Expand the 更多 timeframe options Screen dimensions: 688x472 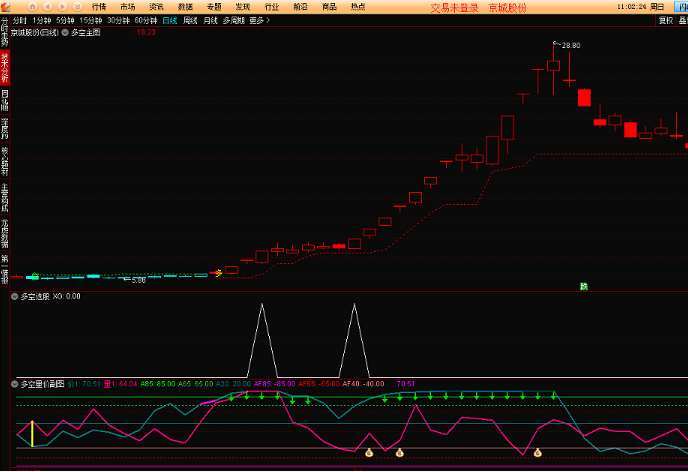coord(259,20)
